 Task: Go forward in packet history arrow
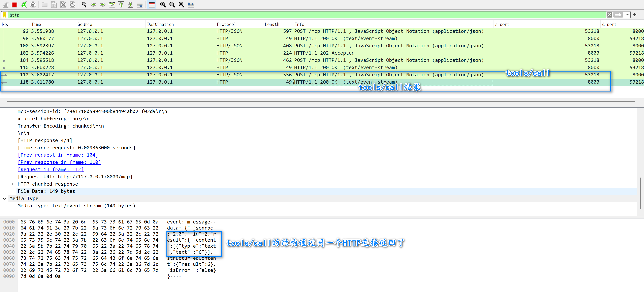[102, 4]
